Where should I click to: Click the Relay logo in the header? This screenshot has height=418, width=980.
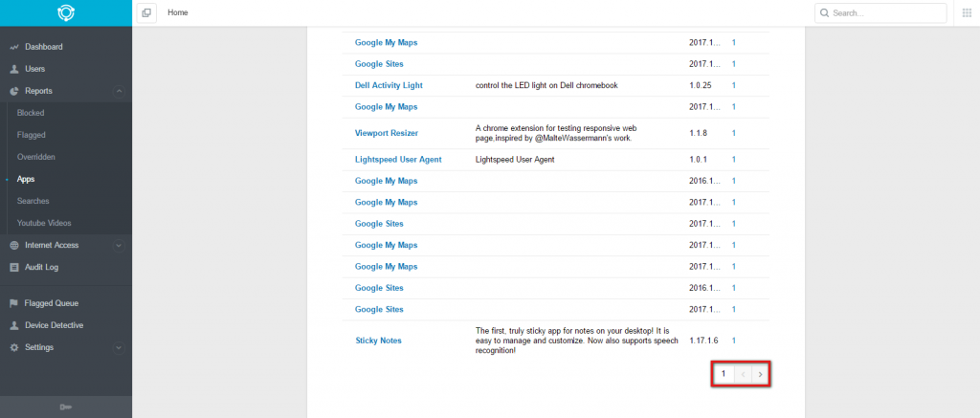[66, 12]
